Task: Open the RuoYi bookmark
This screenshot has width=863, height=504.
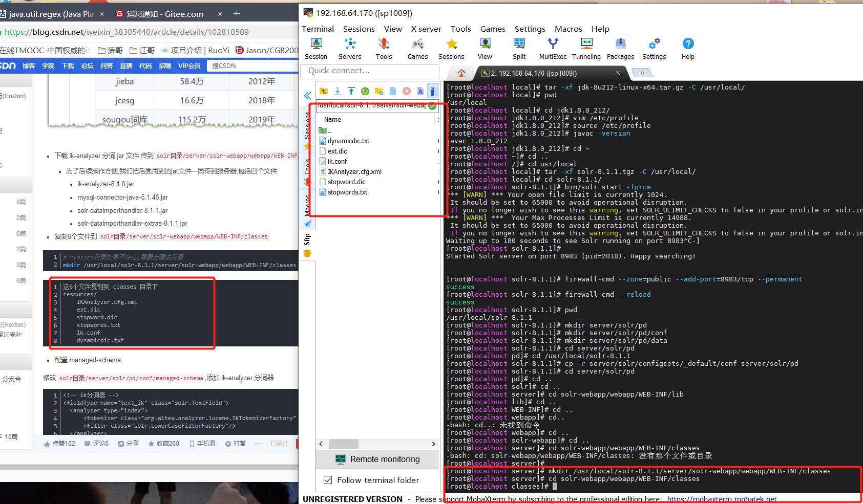Action: tap(195, 50)
